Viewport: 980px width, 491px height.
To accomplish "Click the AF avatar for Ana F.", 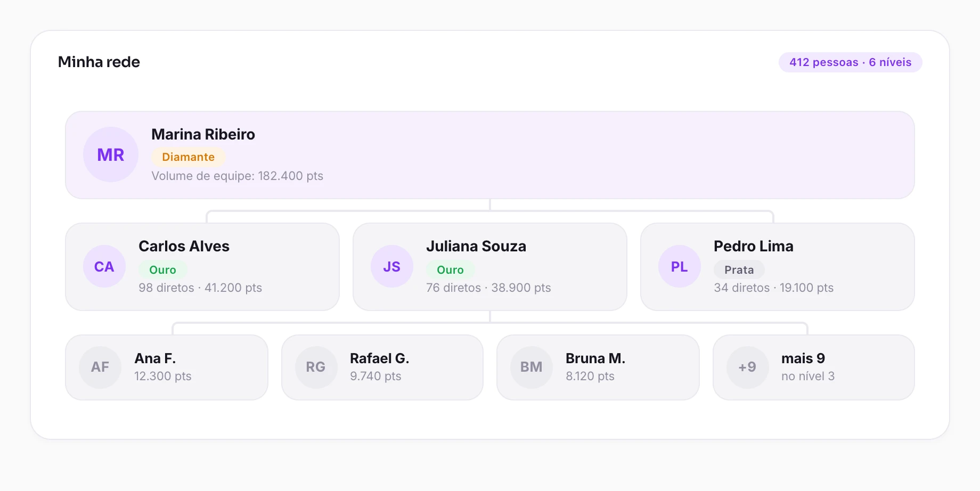I will click(100, 367).
